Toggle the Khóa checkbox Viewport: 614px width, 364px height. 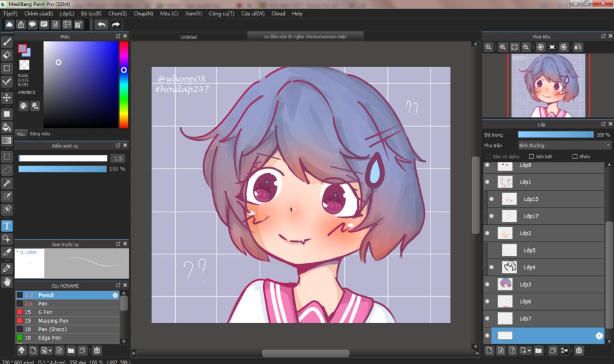point(575,157)
